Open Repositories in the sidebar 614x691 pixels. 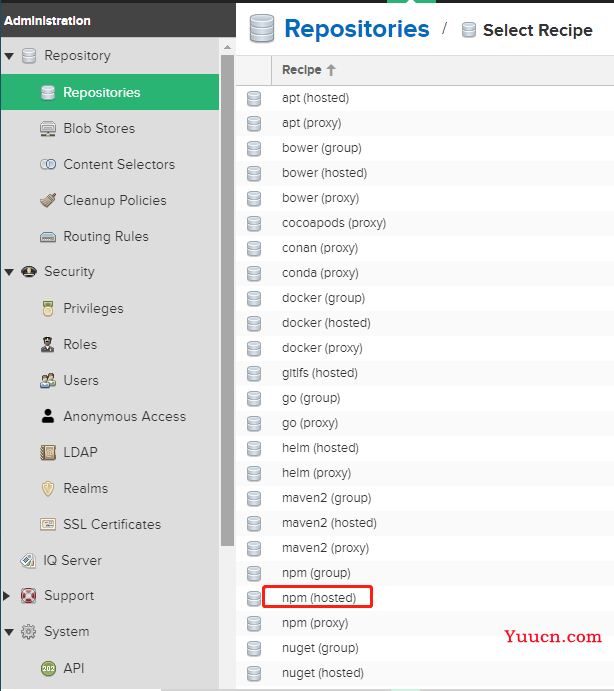[x=110, y=92]
